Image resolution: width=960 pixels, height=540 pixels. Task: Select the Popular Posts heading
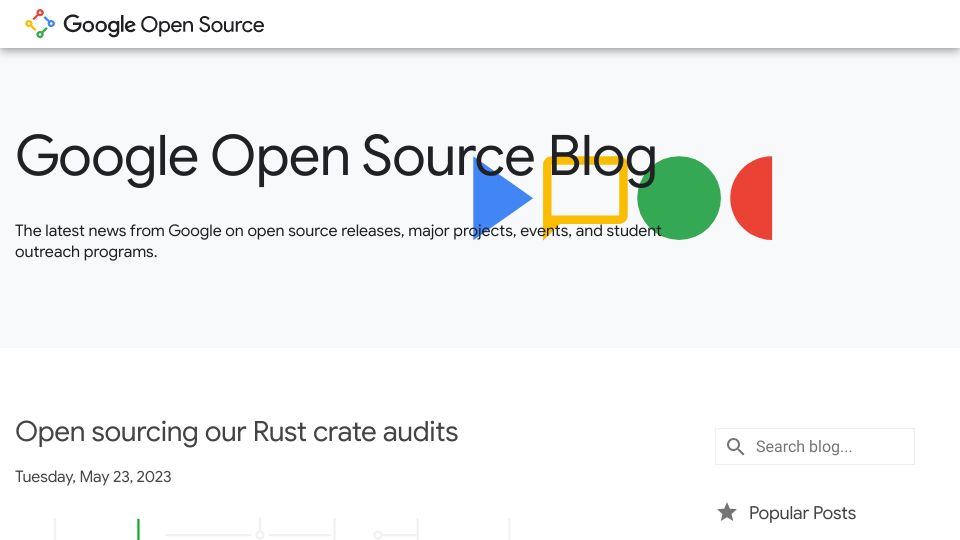(x=802, y=513)
